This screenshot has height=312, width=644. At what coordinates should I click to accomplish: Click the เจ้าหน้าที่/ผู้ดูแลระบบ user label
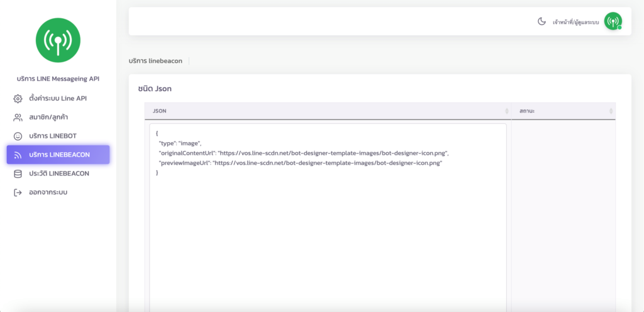pos(576,22)
